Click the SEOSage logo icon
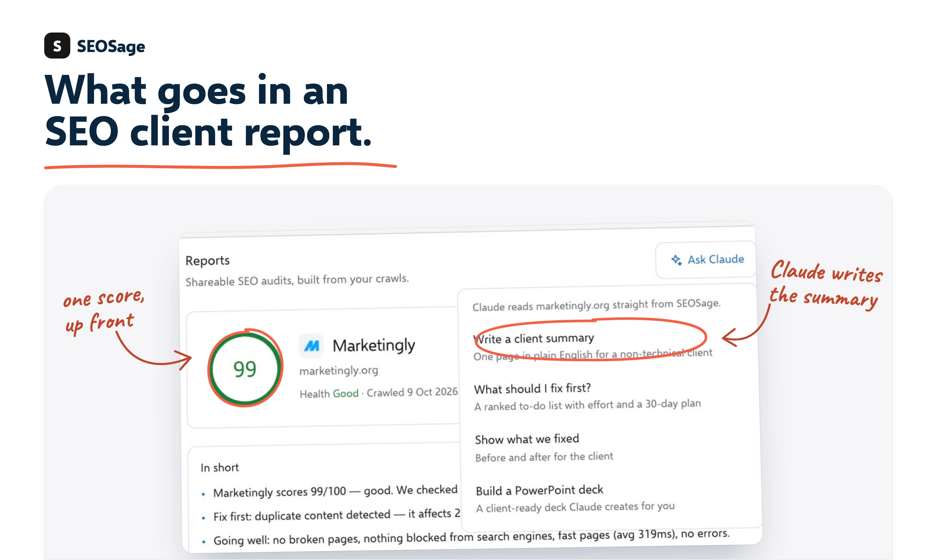 tap(57, 46)
